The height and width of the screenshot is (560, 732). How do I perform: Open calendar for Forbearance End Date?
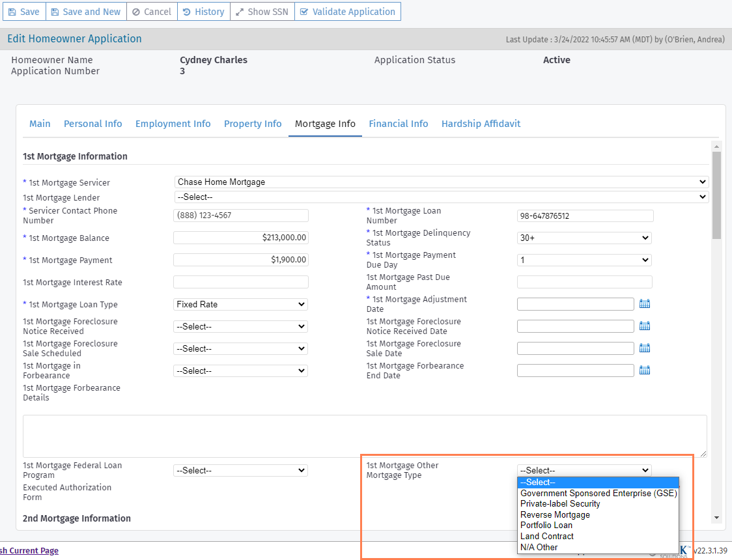pyautogui.click(x=645, y=371)
